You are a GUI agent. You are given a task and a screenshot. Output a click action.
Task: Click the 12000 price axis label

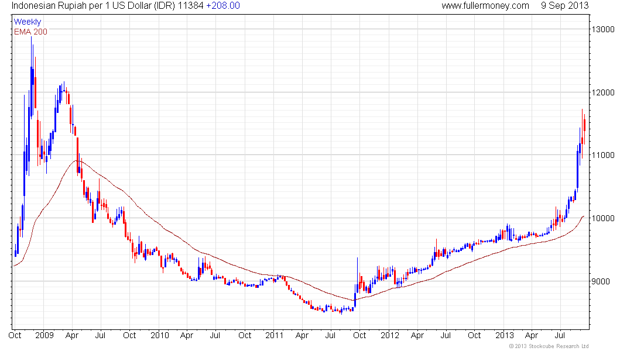pos(603,92)
